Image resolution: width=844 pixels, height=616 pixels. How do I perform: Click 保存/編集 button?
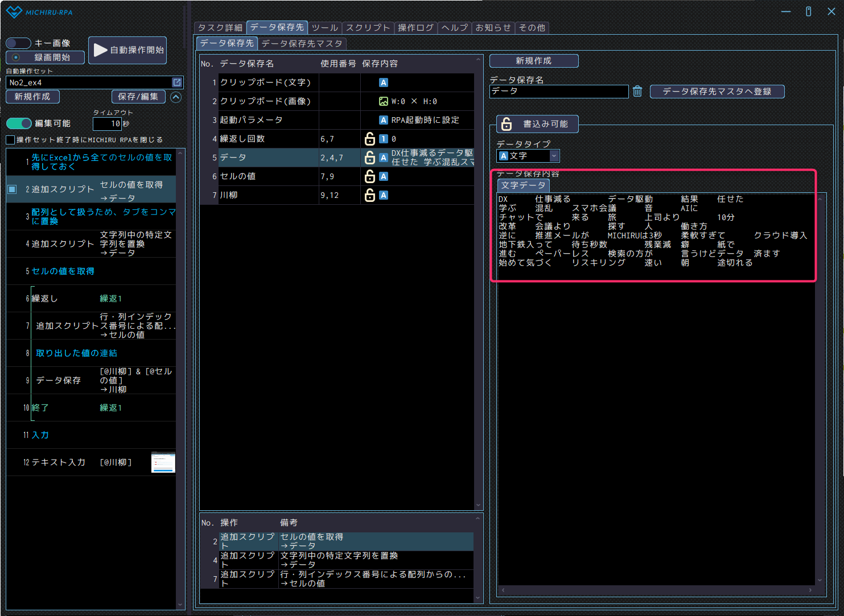click(x=138, y=97)
